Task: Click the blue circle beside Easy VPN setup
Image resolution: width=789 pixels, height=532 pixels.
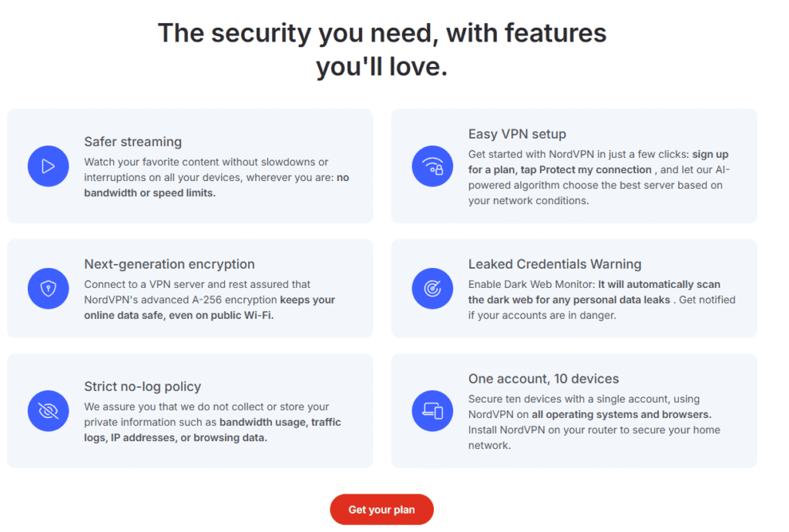Action: coord(432,166)
